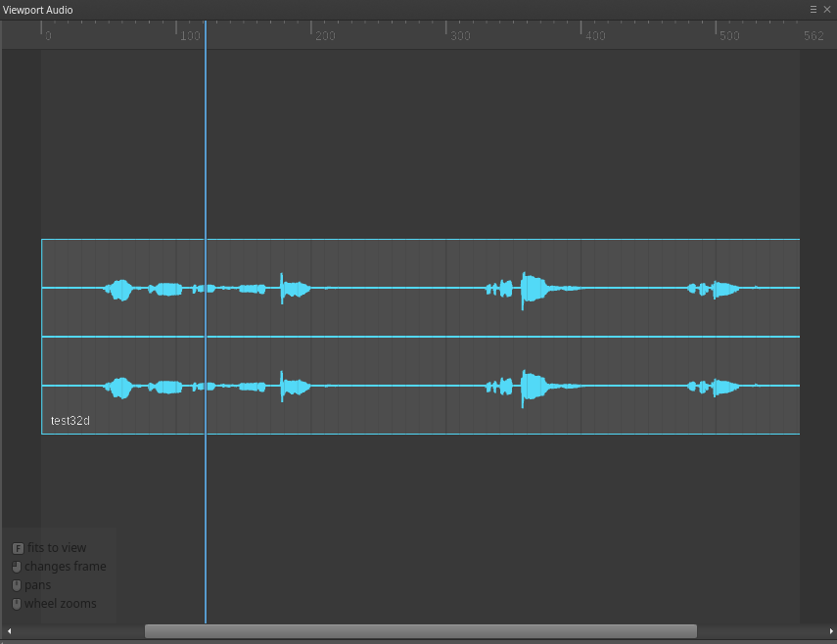Click the upper waveform channel of test32d
Image resolution: width=837 pixels, height=644 pixels.
(x=392, y=289)
